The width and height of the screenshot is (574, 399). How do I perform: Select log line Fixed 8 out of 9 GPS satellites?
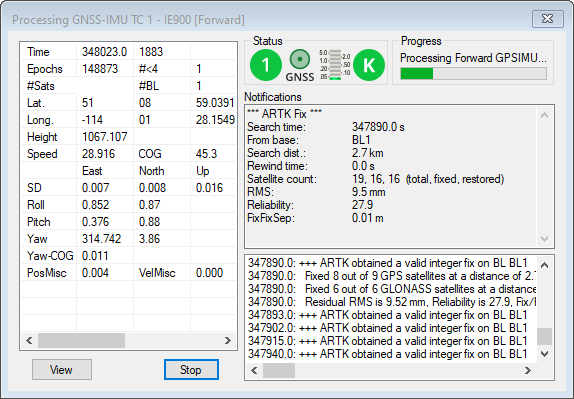392,276
